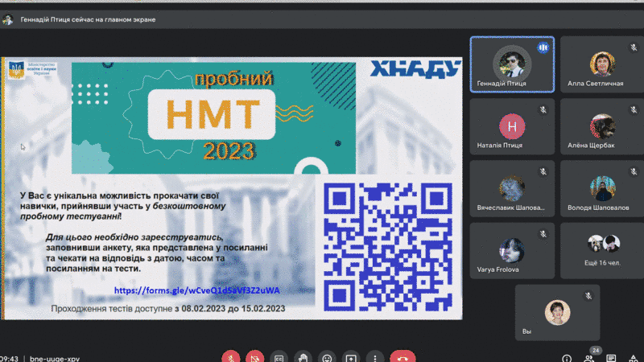Click speaking indicator on Геннадій Птиця tile
Screen dimensions: 644x362
[543, 47]
